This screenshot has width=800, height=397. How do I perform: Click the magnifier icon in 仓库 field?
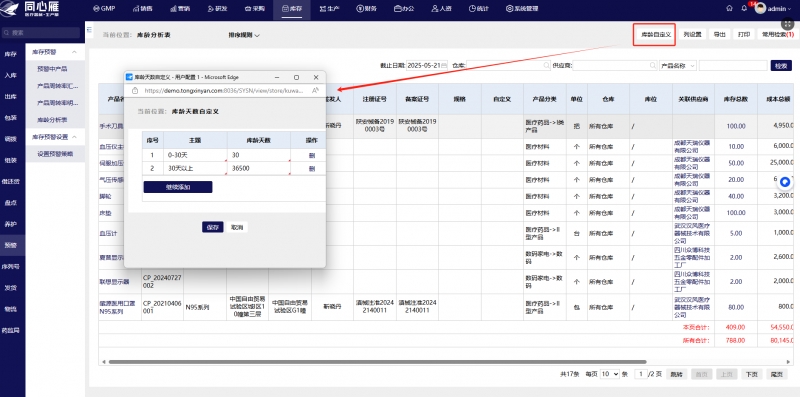[x=546, y=65]
